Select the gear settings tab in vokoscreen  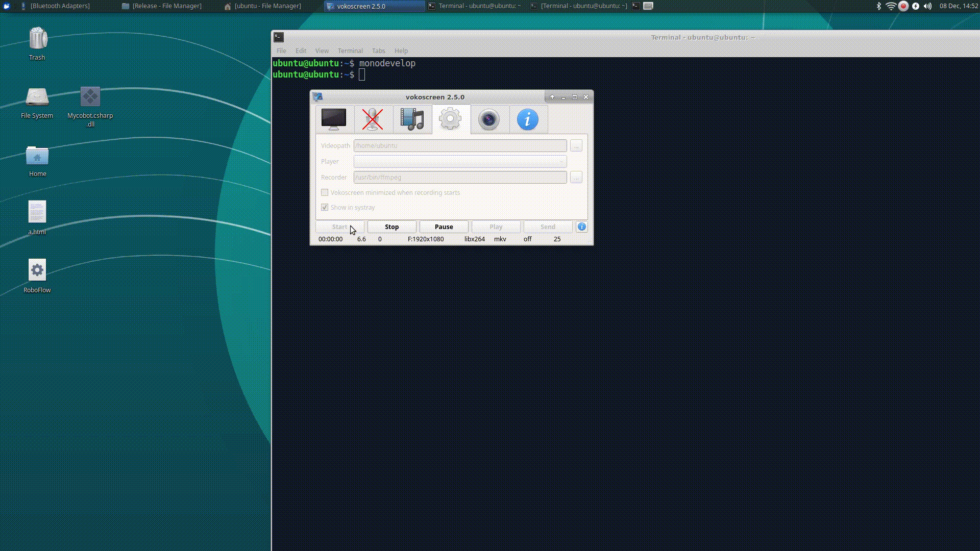(x=450, y=119)
